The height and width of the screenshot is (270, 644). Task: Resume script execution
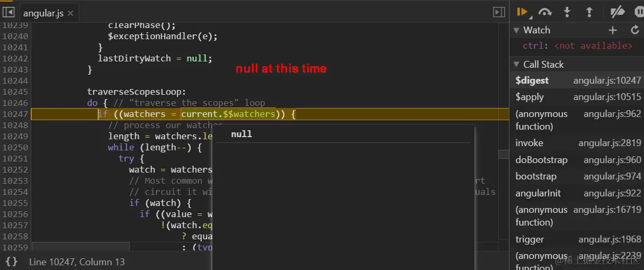tap(523, 12)
